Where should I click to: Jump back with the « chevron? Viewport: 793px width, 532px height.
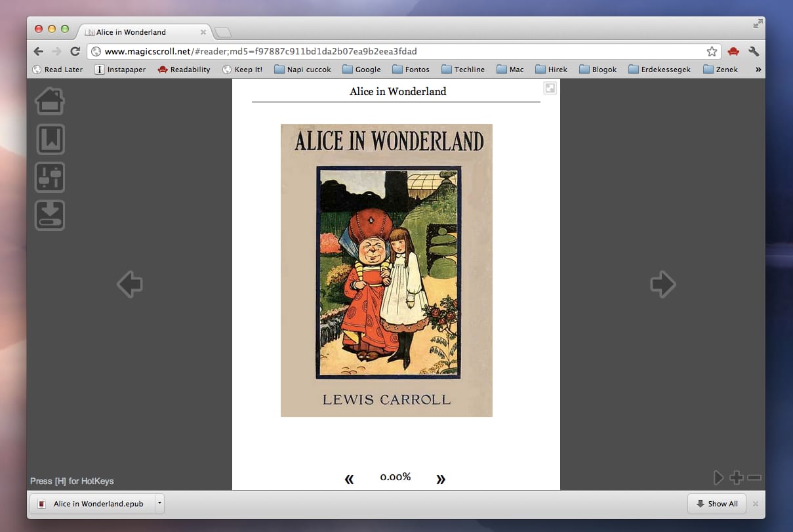tap(349, 479)
